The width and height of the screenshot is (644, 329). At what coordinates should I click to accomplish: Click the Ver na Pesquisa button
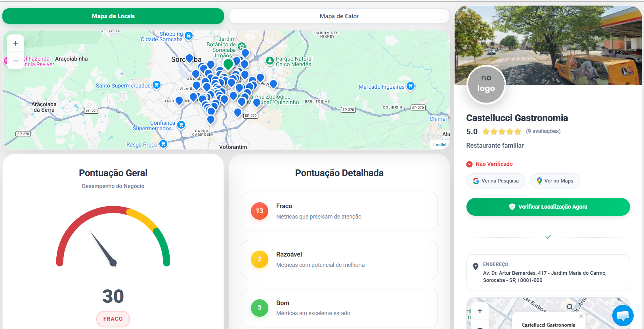tap(496, 181)
